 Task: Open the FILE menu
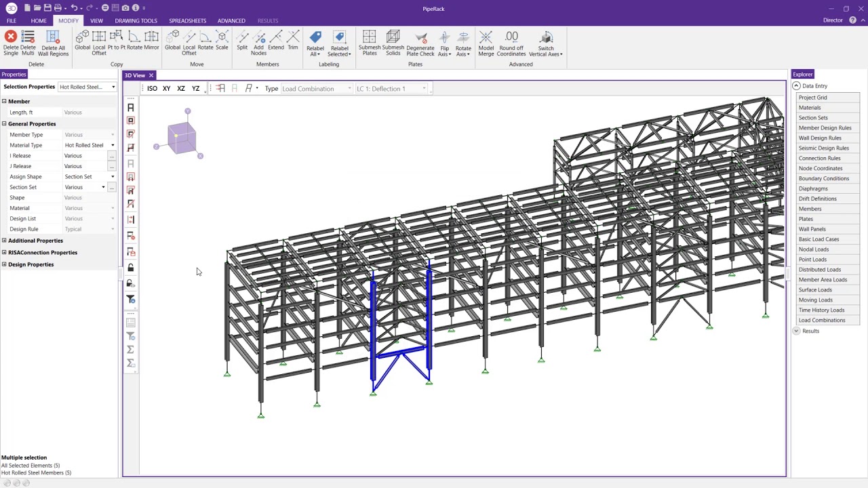pos(12,21)
